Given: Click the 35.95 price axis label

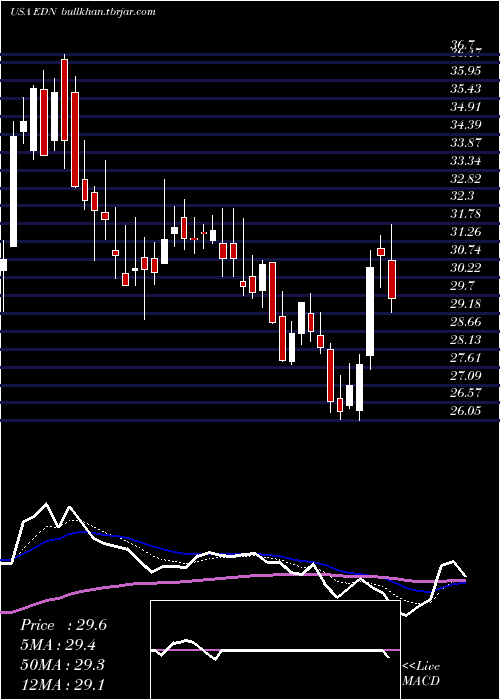Looking at the screenshot, I should [x=466, y=71].
